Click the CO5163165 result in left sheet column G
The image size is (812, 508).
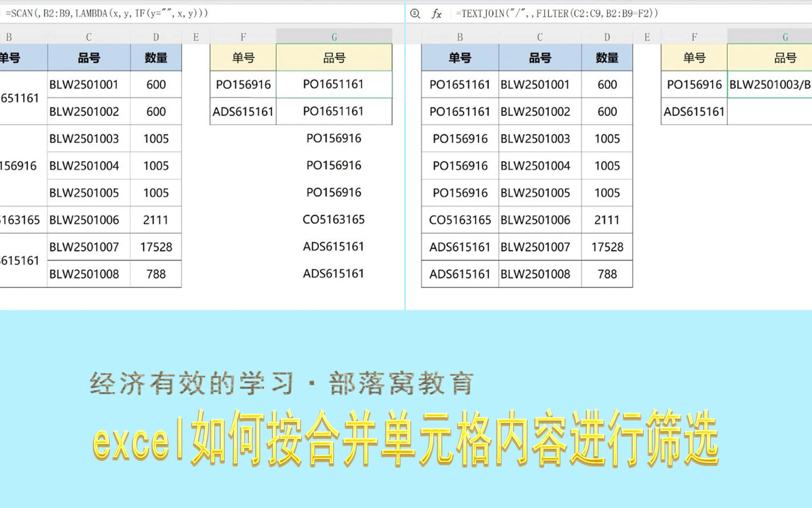[x=334, y=220]
